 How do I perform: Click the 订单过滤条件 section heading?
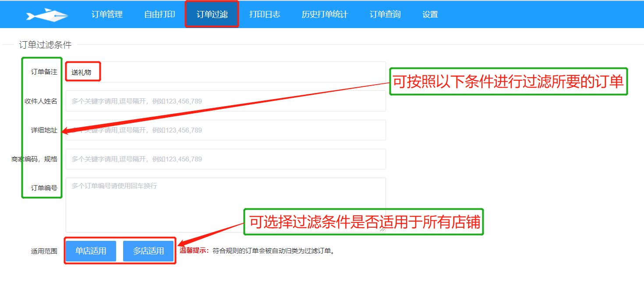pos(45,45)
